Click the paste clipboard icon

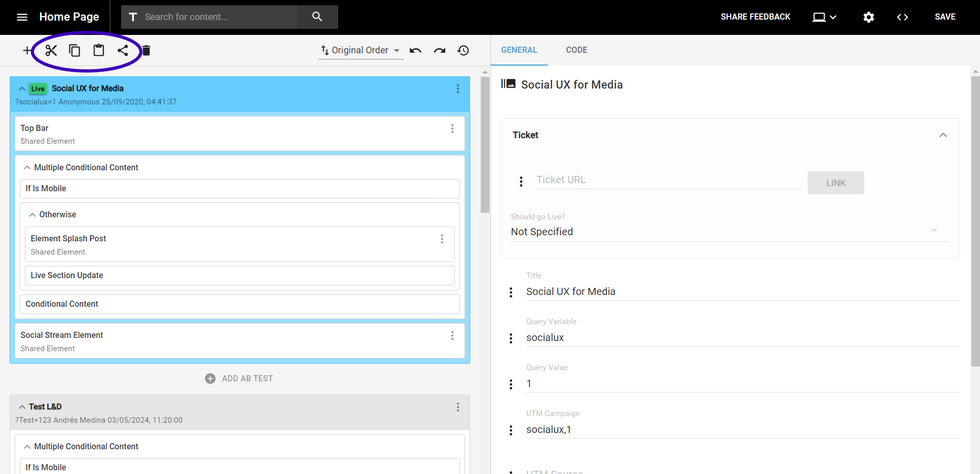99,50
